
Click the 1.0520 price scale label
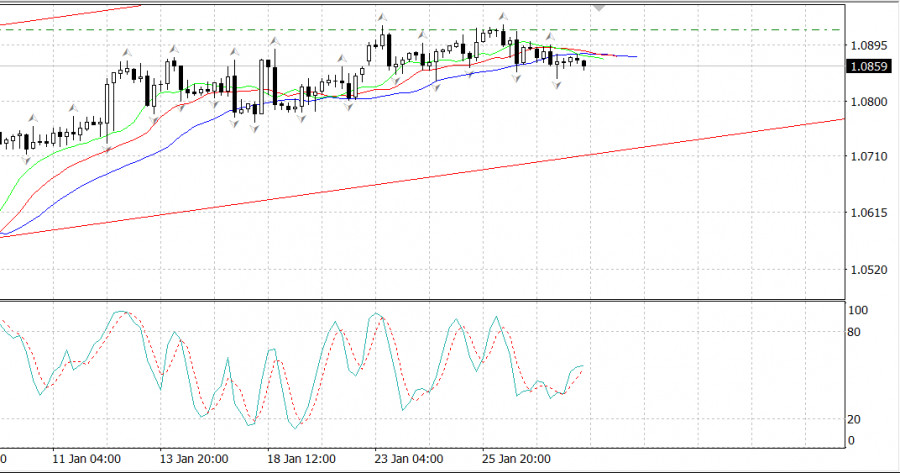(x=868, y=270)
